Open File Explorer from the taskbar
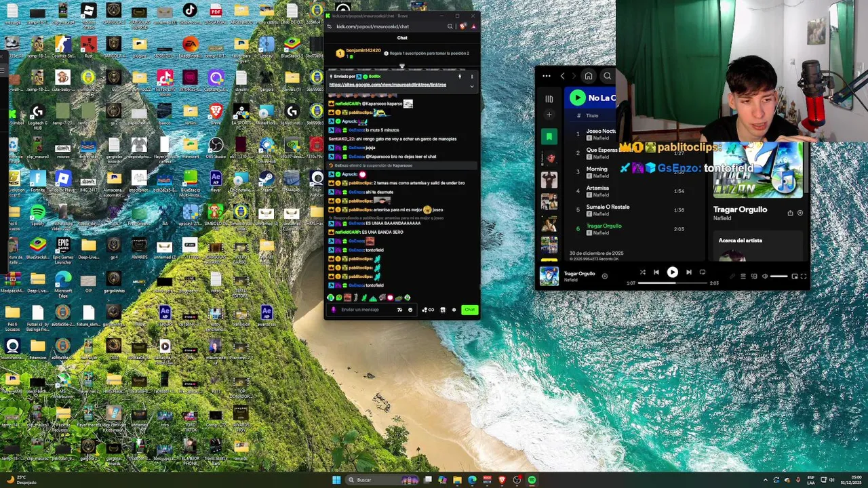This screenshot has height=488, width=868. pyautogui.click(x=457, y=480)
